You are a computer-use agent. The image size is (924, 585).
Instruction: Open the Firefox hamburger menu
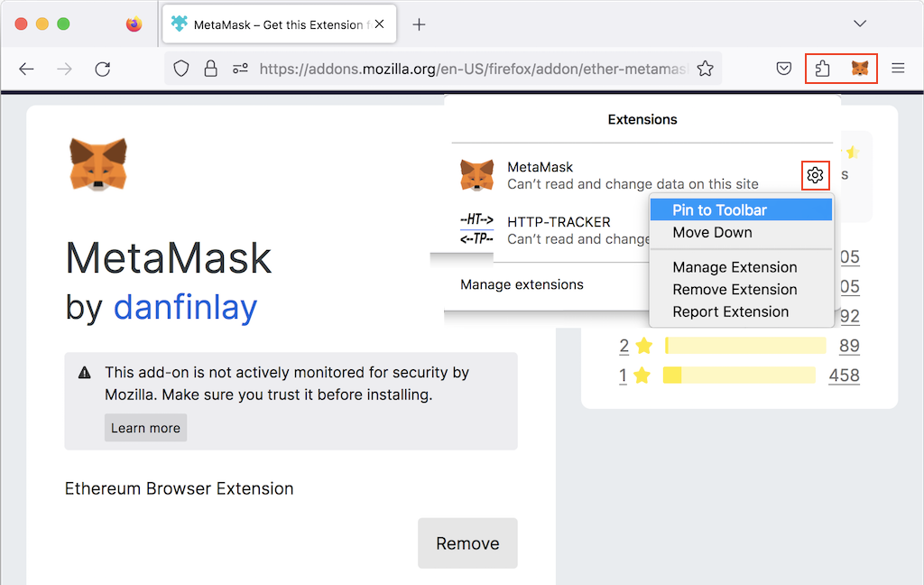click(x=899, y=68)
